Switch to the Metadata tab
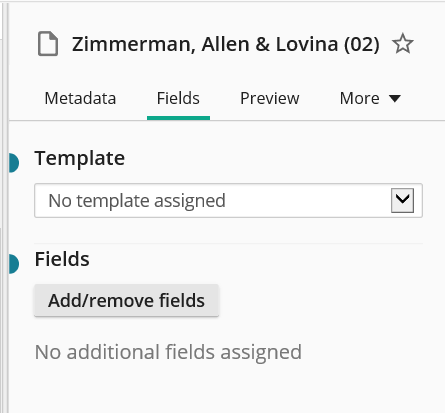 (x=80, y=98)
